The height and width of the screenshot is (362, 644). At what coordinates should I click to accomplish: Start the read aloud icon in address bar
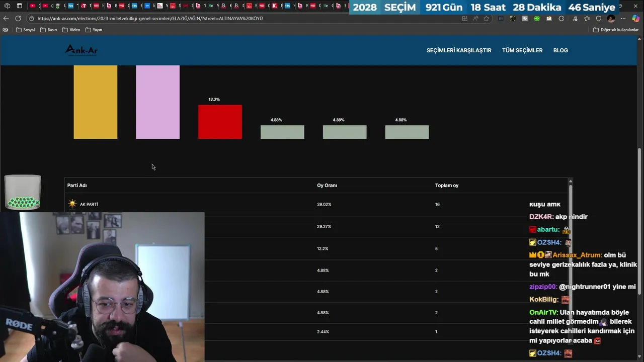(475, 19)
